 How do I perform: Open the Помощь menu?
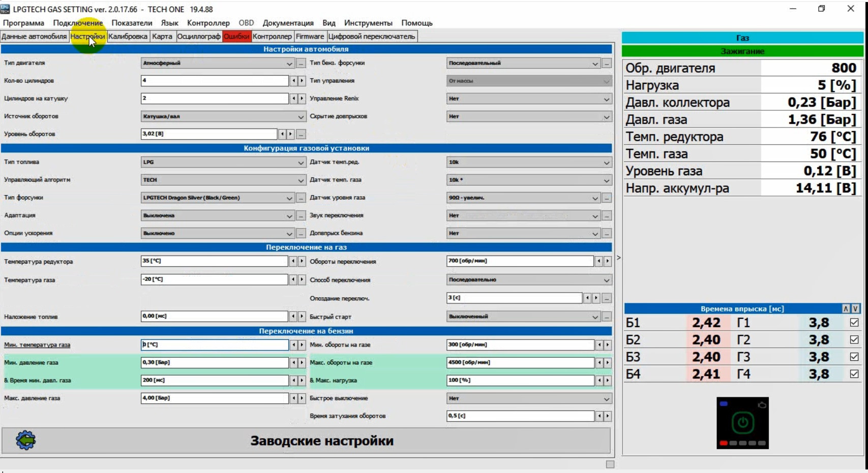click(x=417, y=23)
